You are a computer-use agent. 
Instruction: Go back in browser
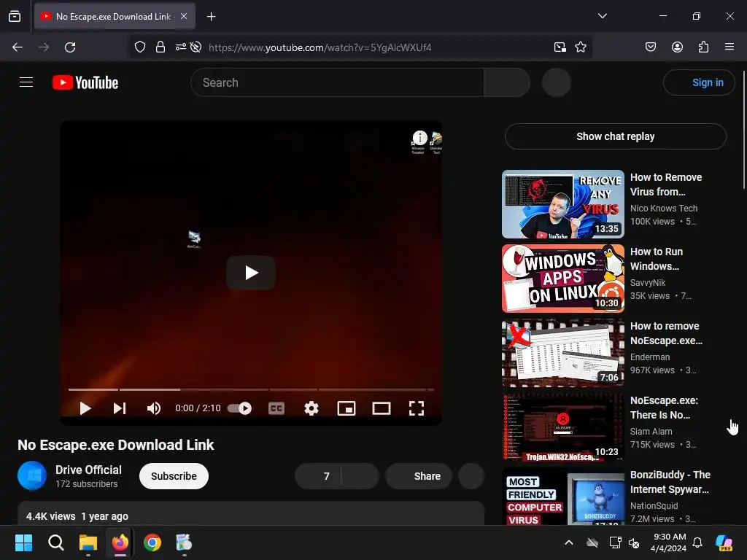[x=18, y=47]
